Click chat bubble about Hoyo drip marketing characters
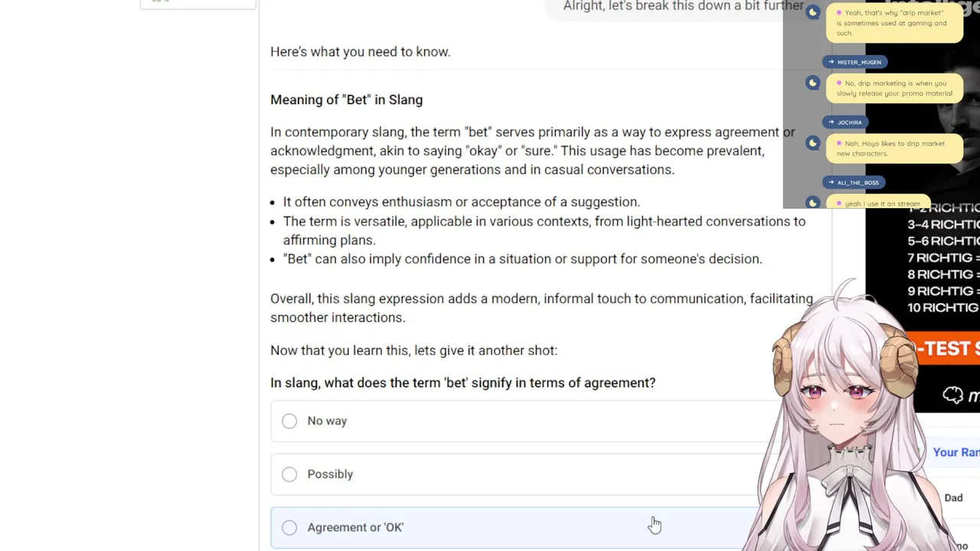The height and width of the screenshot is (551, 980). click(x=894, y=148)
